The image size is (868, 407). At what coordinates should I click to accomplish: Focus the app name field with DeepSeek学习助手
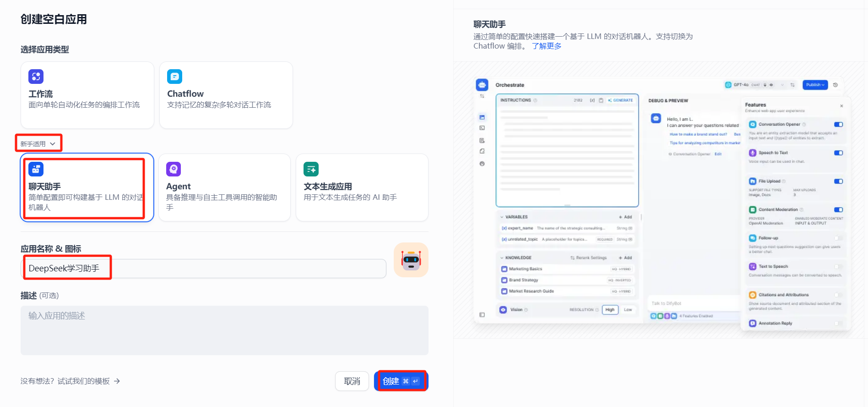click(x=203, y=269)
